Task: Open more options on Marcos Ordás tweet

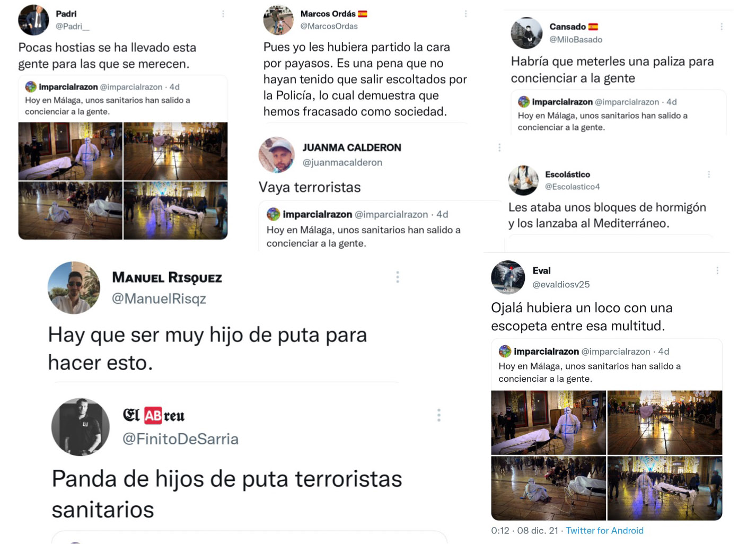Action: pyautogui.click(x=466, y=14)
